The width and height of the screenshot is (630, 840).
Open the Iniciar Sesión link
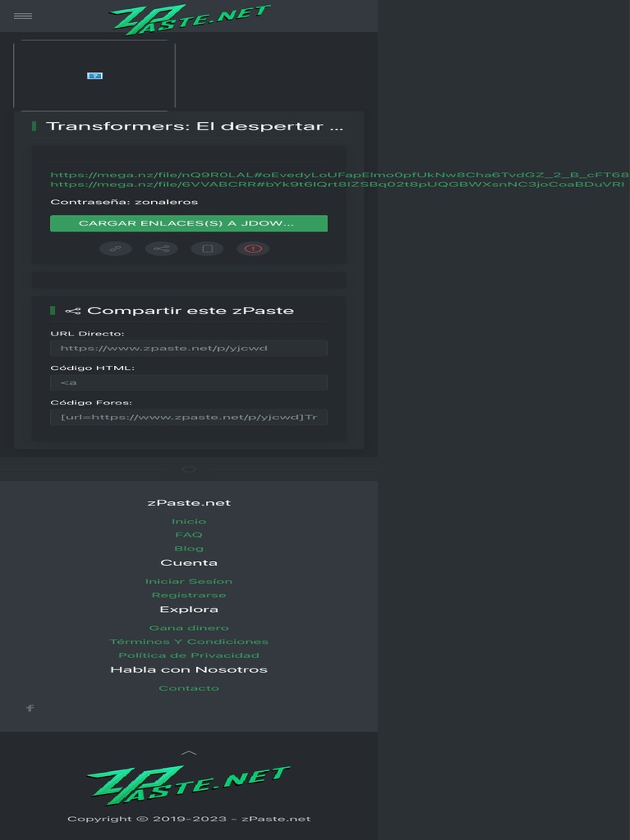tap(189, 582)
